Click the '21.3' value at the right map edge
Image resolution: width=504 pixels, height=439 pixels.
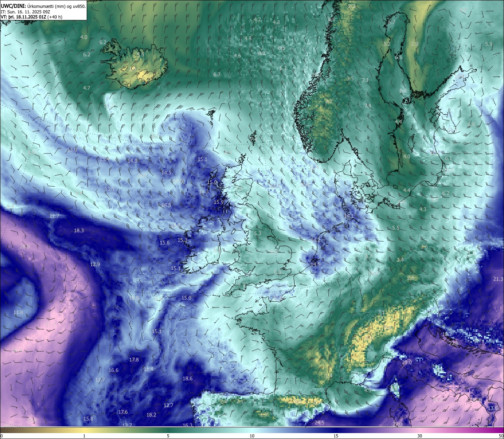coord(498,279)
